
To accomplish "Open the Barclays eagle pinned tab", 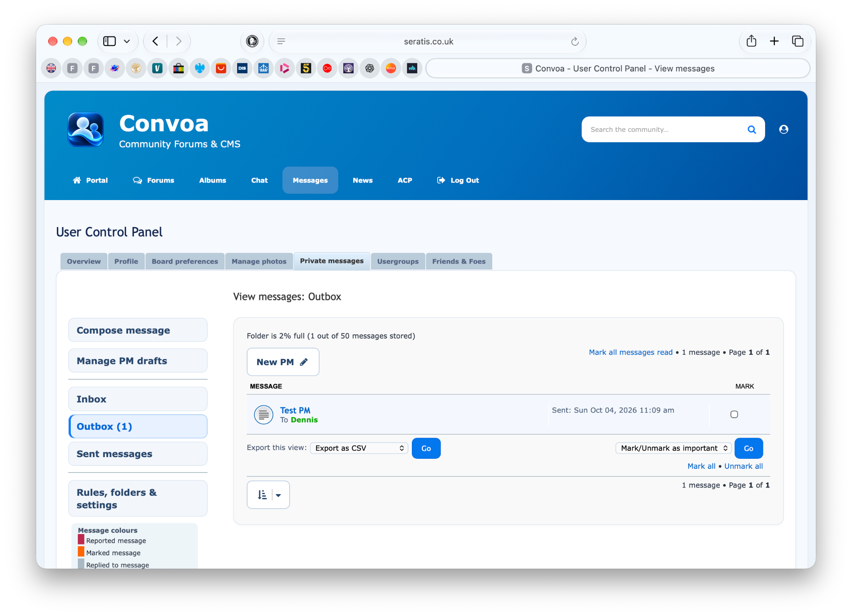I will click(200, 68).
